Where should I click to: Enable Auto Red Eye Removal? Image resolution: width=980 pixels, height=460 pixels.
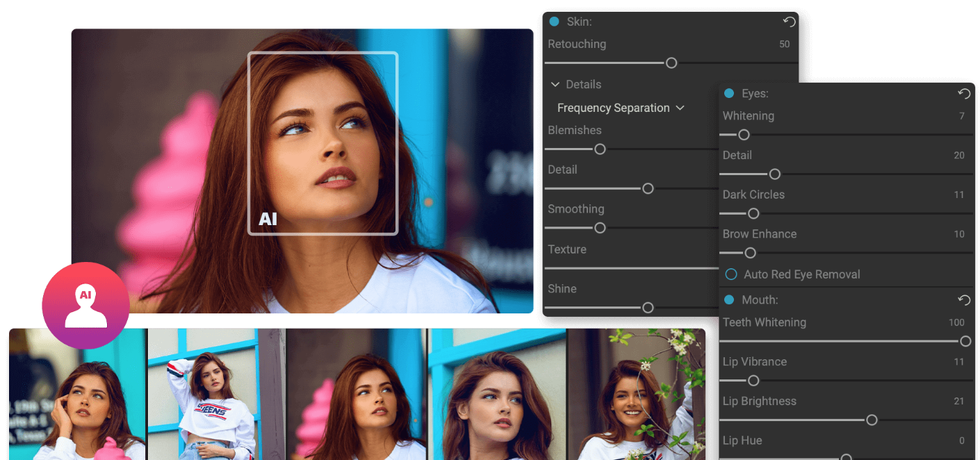731,274
